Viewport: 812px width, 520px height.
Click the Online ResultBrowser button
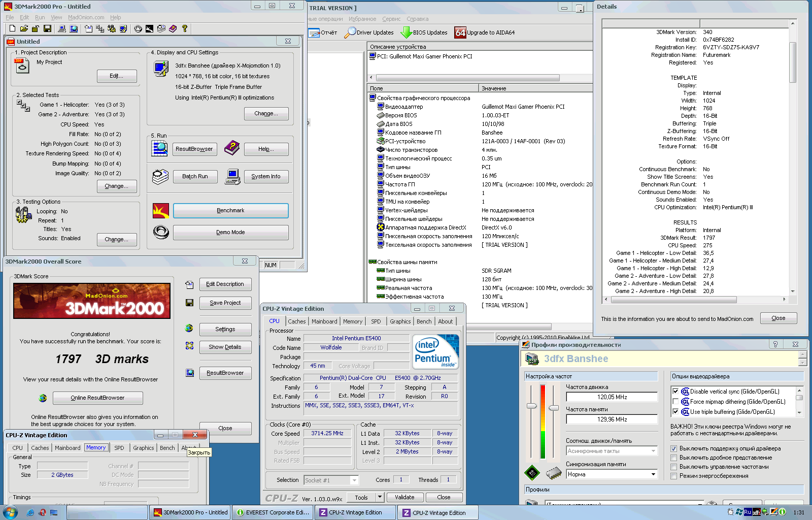(98, 398)
